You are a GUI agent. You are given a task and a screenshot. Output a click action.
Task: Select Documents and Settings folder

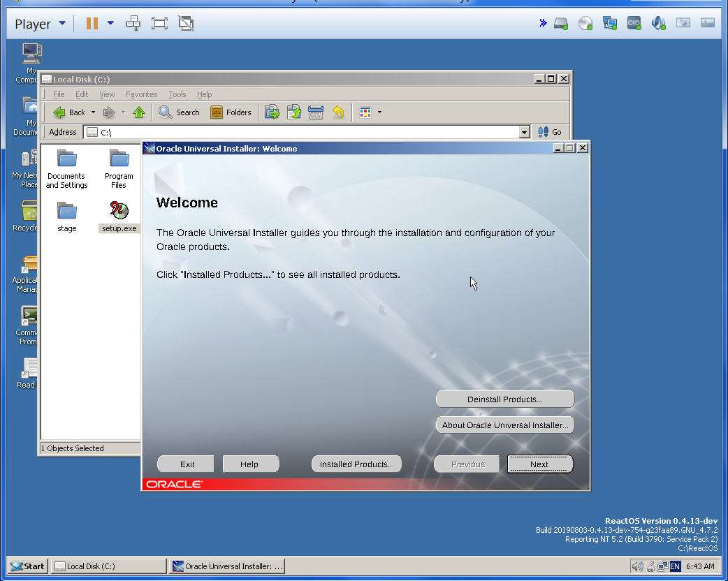point(66,168)
